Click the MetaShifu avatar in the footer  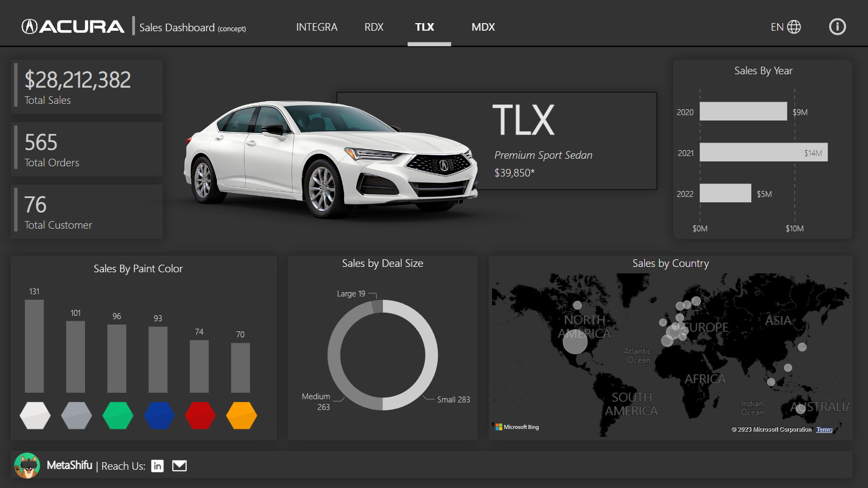pyautogui.click(x=27, y=465)
